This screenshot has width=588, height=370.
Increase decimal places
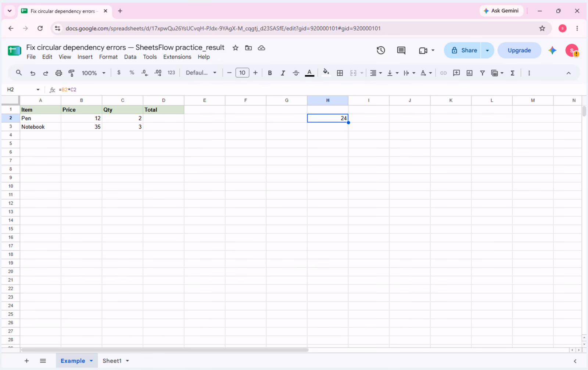[158, 73]
